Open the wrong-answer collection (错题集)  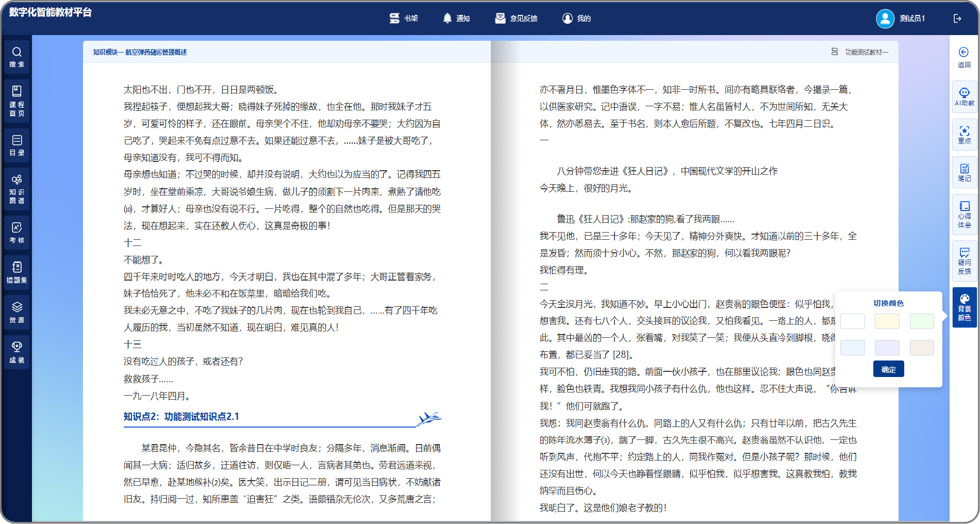click(x=16, y=272)
